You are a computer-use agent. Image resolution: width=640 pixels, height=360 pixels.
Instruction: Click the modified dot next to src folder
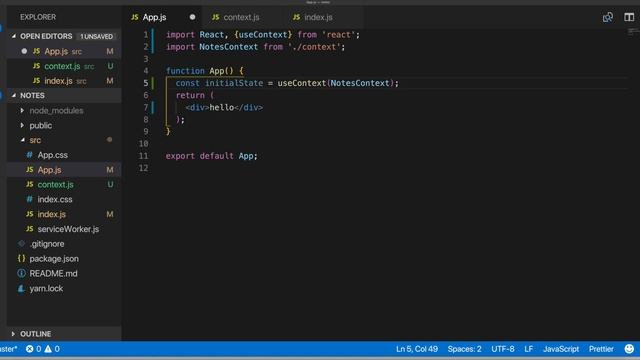109,140
